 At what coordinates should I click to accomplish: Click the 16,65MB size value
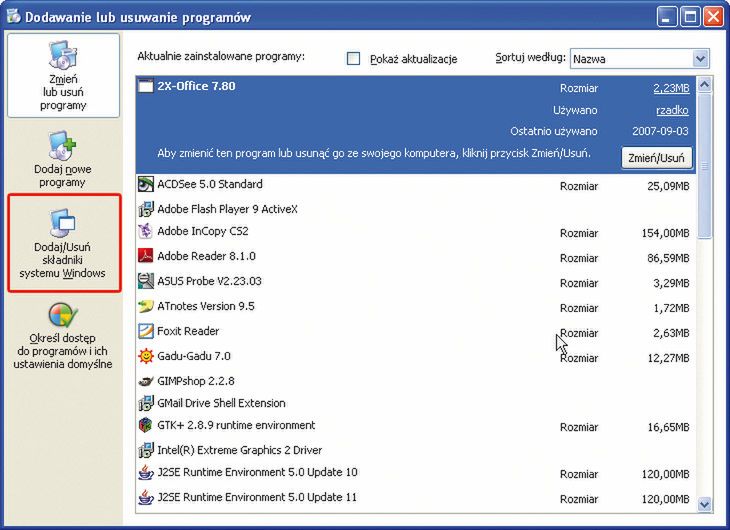click(x=668, y=428)
